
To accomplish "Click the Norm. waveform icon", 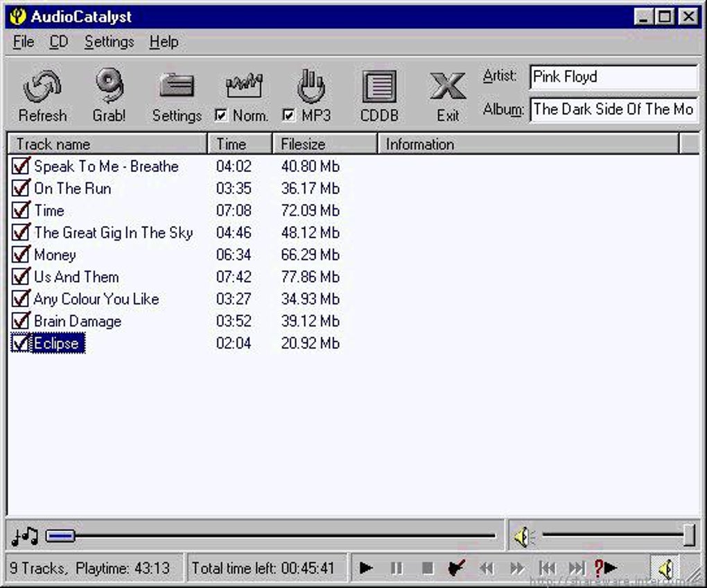I will click(244, 86).
